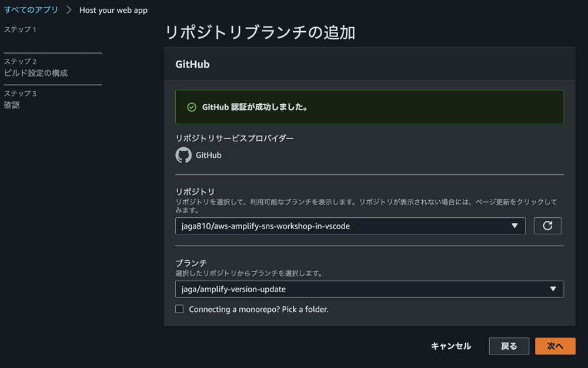
Task: Select ステップ 2 ビルド設定の構成 step
Action: pos(36,68)
